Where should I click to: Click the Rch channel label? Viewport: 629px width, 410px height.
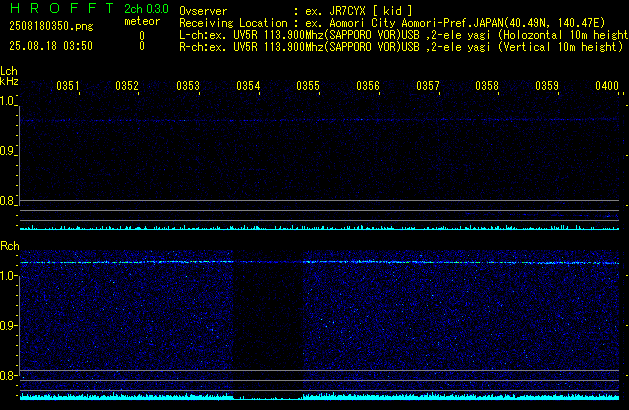pyautogui.click(x=10, y=246)
